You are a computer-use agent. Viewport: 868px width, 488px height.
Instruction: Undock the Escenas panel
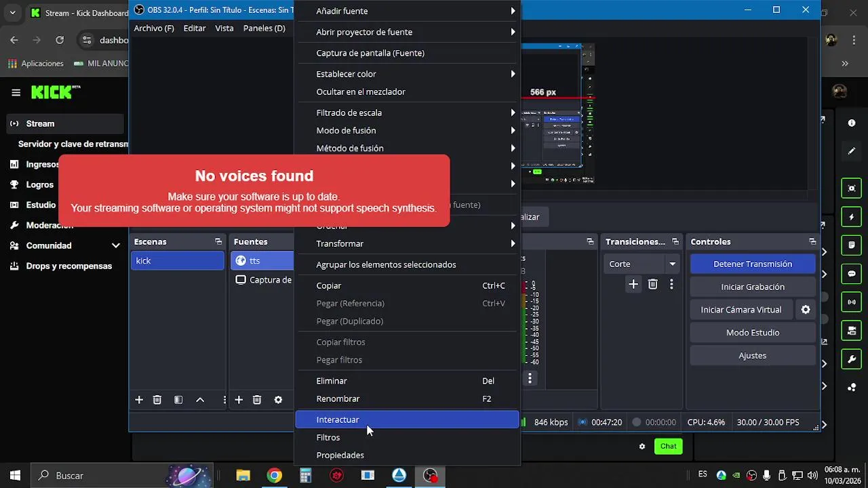[218, 241]
